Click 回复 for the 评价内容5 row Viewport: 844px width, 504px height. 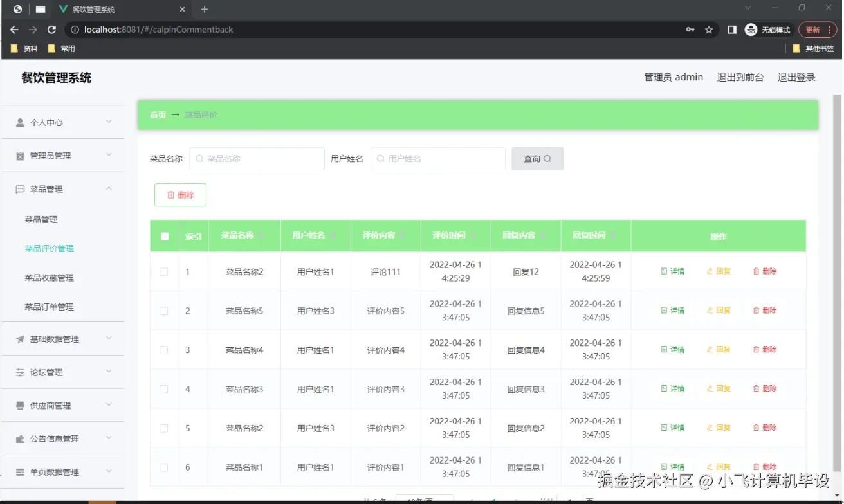coord(719,310)
